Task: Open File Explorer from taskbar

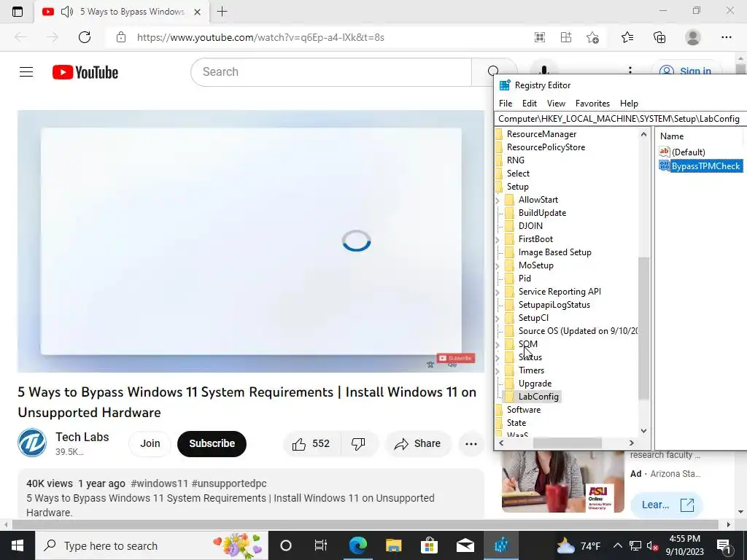Action: [393, 545]
